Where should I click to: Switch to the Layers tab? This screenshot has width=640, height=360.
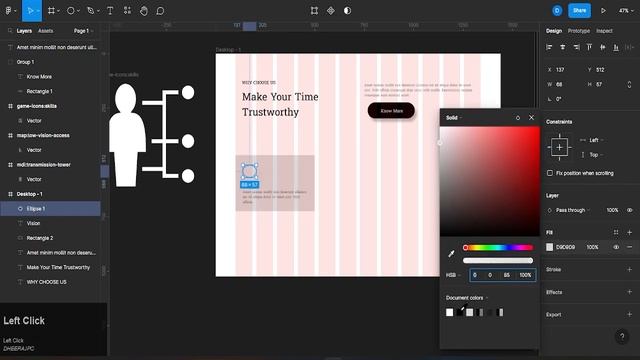24,31
